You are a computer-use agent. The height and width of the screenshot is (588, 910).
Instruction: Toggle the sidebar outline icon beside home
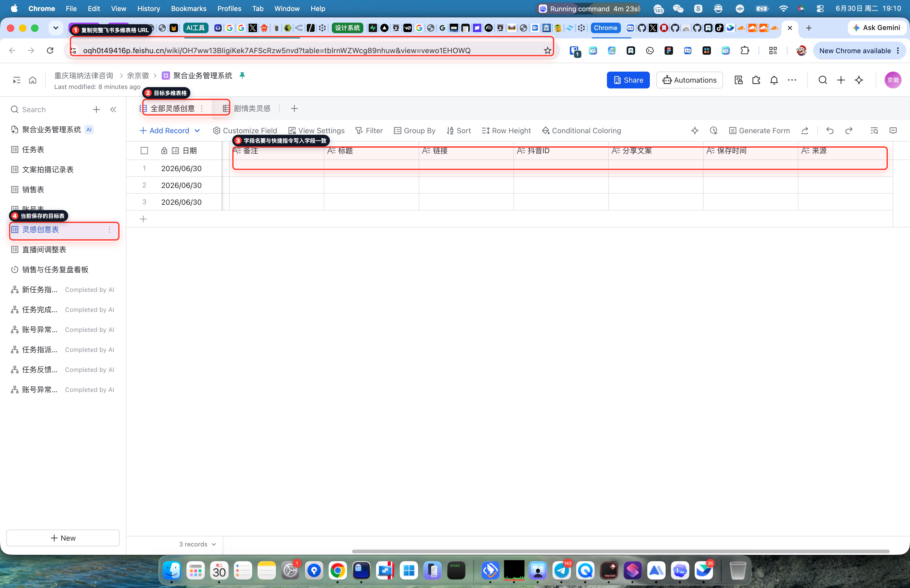point(17,80)
